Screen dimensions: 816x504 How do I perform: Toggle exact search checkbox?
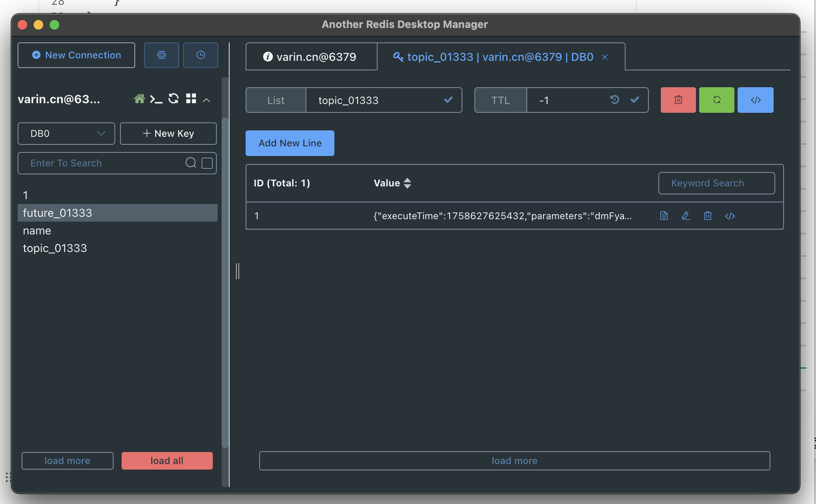click(207, 163)
